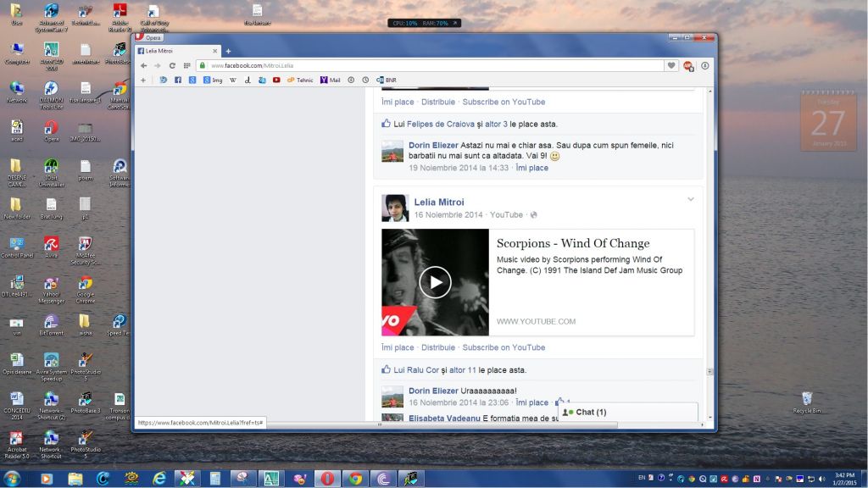
Task: Like the Wind Of Change post
Action: [398, 347]
